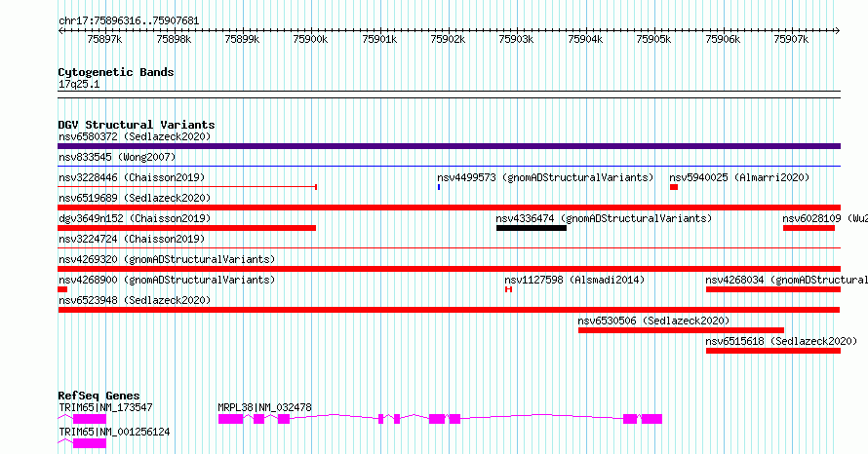The height and width of the screenshot is (454, 868).
Task: Click the 75900k ruler tick label
Action: [310, 39]
